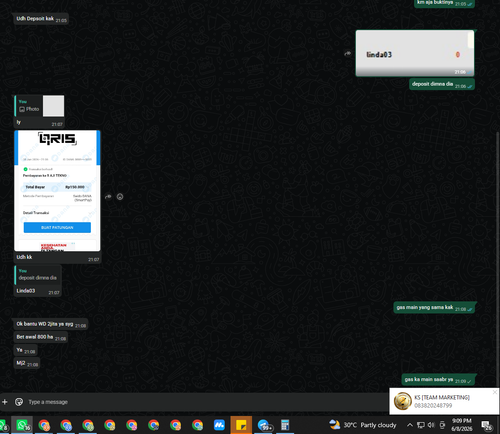Screen dimensions: 500x434
Task: Select the reply text 'ly'
Action: coord(19,122)
